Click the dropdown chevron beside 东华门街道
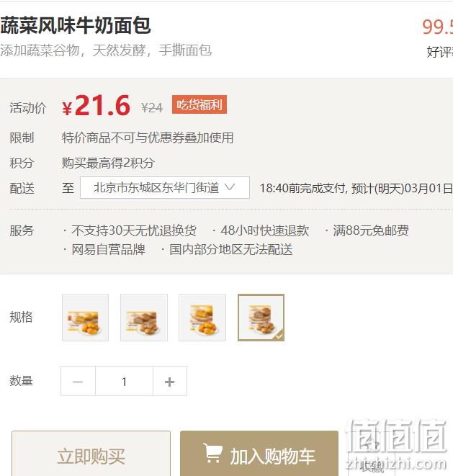The image size is (453, 476). [x=230, y=187]
